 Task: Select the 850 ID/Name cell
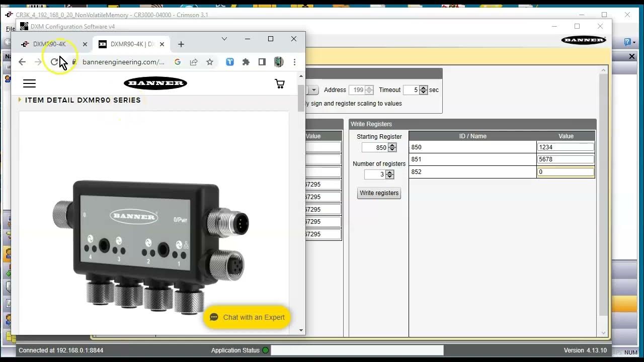[472, 147]
